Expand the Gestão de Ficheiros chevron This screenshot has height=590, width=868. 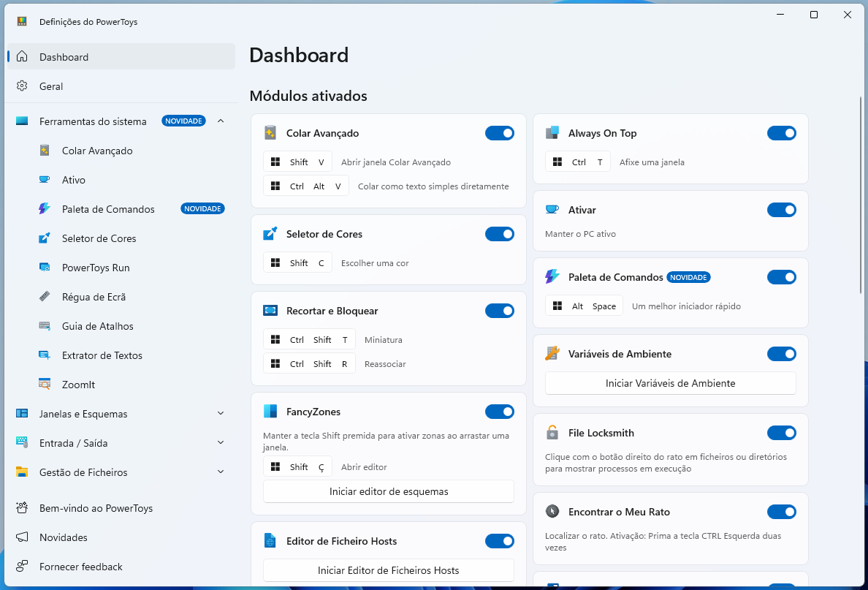[221, 472]
